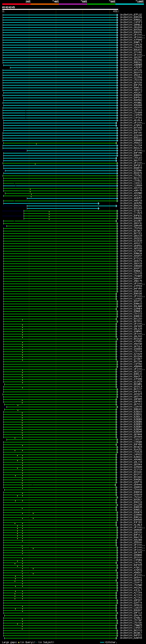This screenshot has height=644, width=146.
Task: Click the short cyan bar for B9SXK8
Action: (63, 209)
